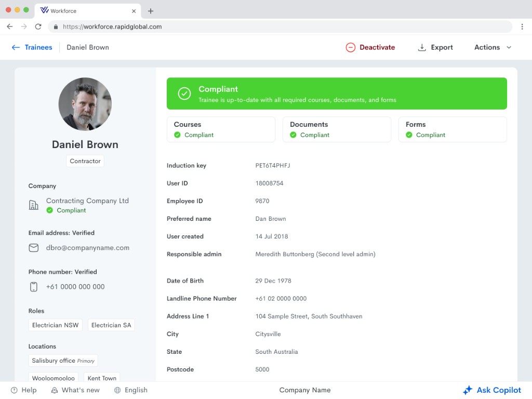Export the trainee profile
This screenshot has height=399, width=532.
[x=435, y=47]
